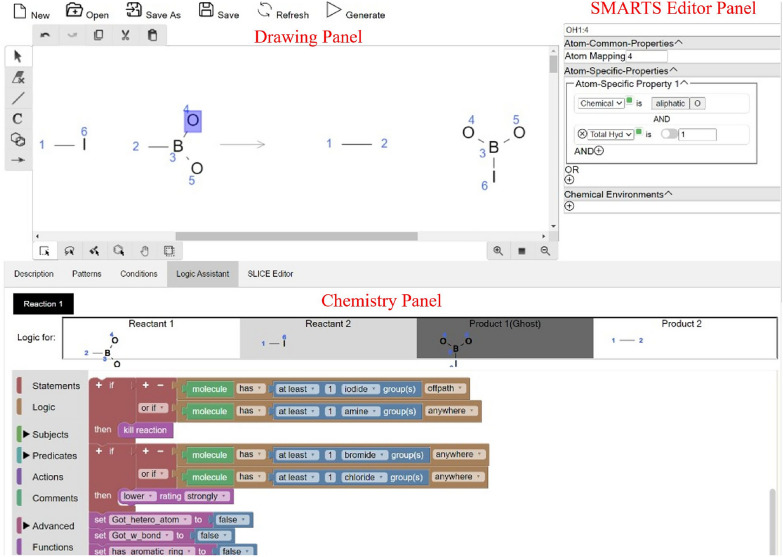The width and height of the screenshot is (783, 557).
Task: Click the undo arrow icon
Action: [x=45, y=35]
